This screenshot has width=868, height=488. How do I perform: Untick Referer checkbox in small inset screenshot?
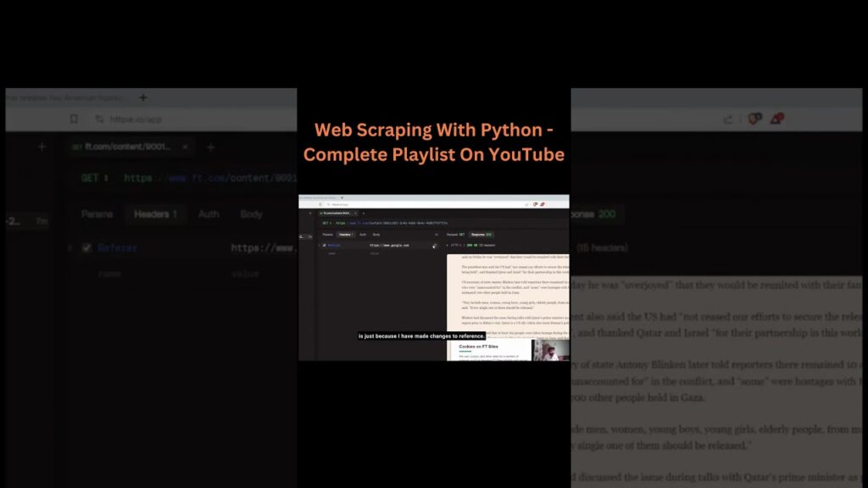tap(324, 245)
